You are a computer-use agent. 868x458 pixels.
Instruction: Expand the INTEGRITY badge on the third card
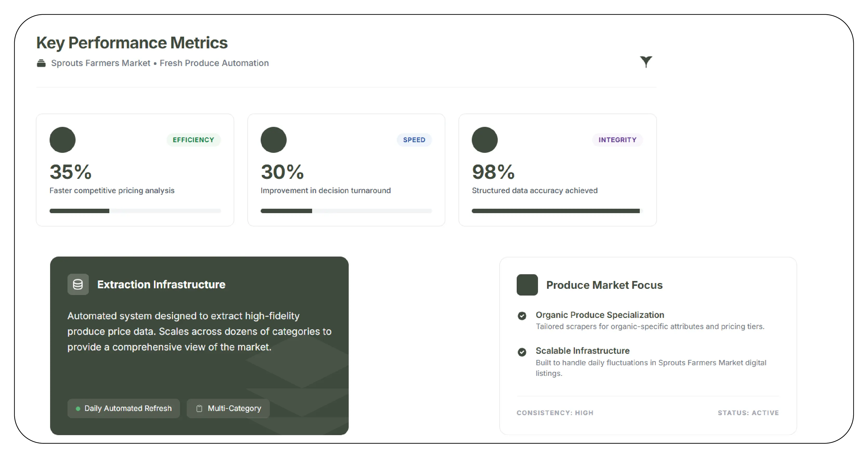coord(617,140)
